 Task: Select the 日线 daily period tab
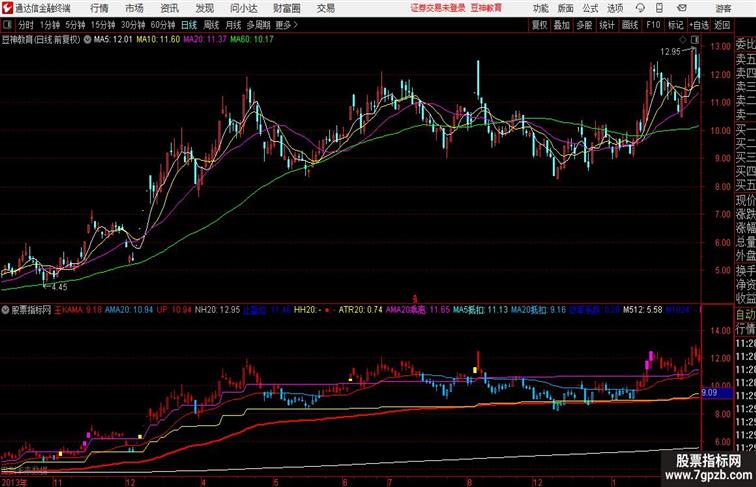189,25
